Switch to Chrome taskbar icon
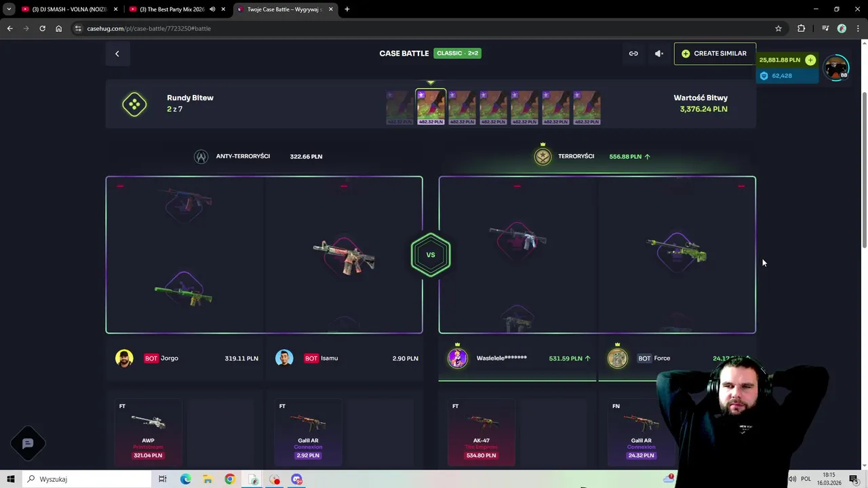 pyautogui.click(x=230, y=479)
